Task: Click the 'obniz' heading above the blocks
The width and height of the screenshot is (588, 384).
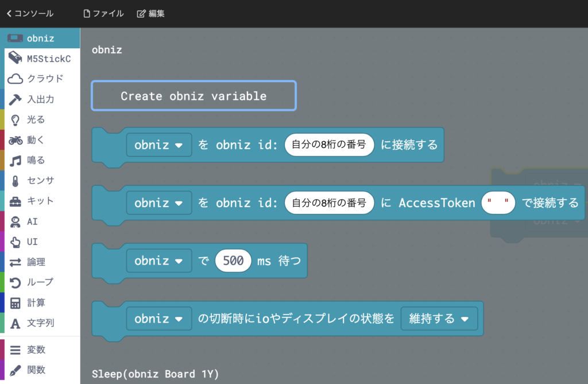Action: pyautogui.click(x=107, y=50)
